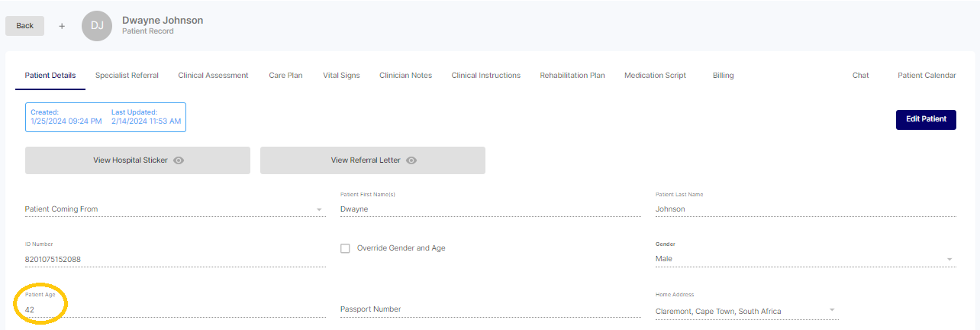This screenshot has height=330, width=980.
Task: Select the Medication Script tab
Action: click(x=655, y=76)
